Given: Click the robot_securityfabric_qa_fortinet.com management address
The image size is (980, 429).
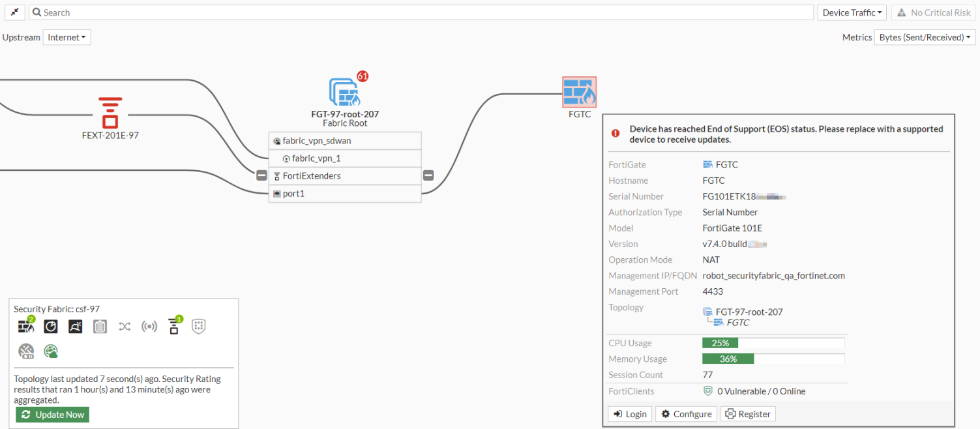Looking at the screenshot, I should [x=774, y=276].
